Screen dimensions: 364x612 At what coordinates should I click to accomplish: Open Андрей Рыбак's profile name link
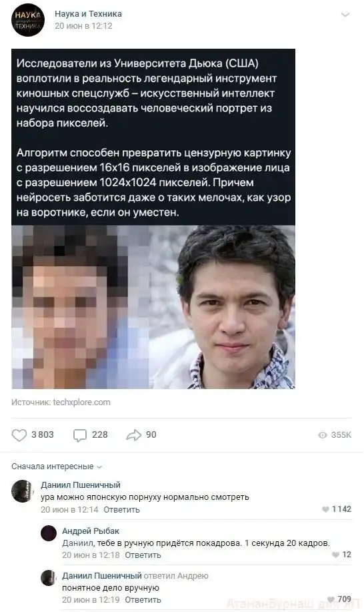click(91, 531)
